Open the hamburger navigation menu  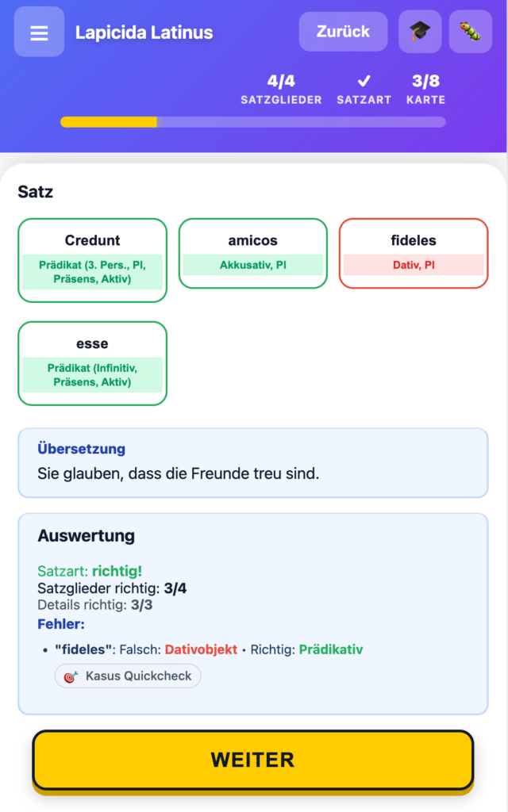(38, 31)
